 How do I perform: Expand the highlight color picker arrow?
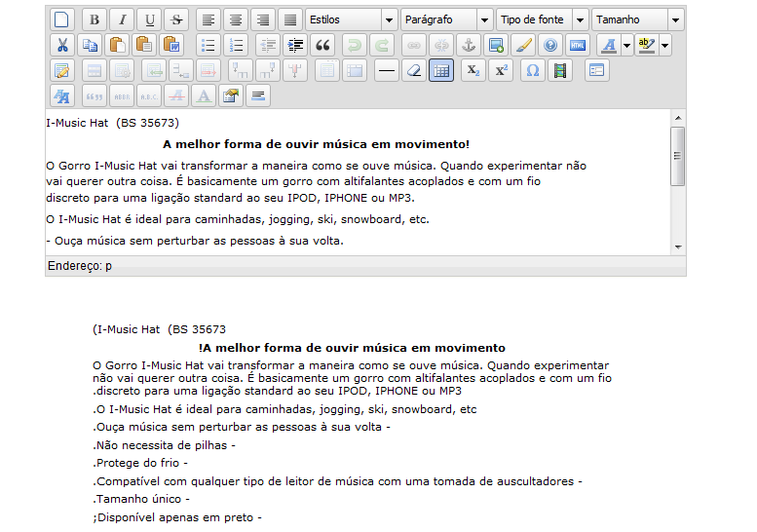pyautogui.click(x=665, y=46)
